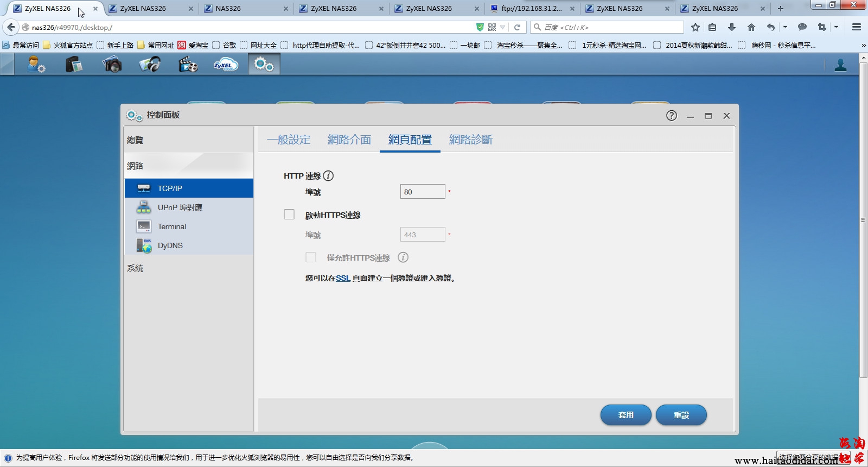The width and height of the screenshot is (868, 467).
Task: Expand the 系統 section in sidebar
Action: (x=135, y=268)
